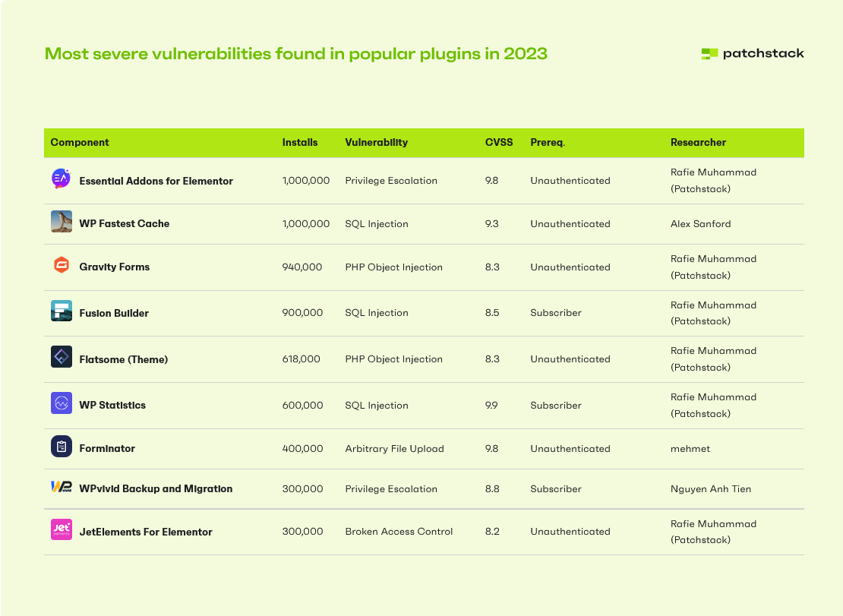This screenshot has width=843, height=616.
Task: Click the 9.9 CVSS score
Action: 491,406
